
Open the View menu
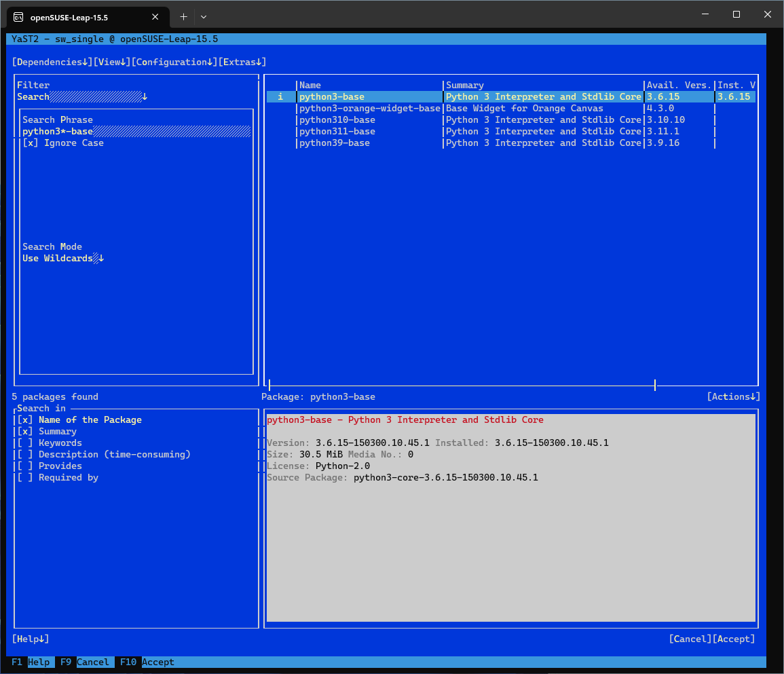click(x=112, y=62)
